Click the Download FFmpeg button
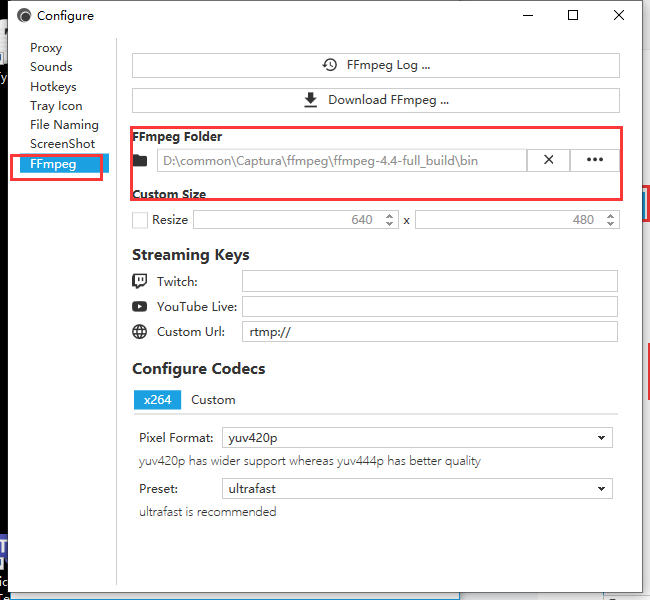Viewport: 650px width, 600px height. tap(376, 100)
